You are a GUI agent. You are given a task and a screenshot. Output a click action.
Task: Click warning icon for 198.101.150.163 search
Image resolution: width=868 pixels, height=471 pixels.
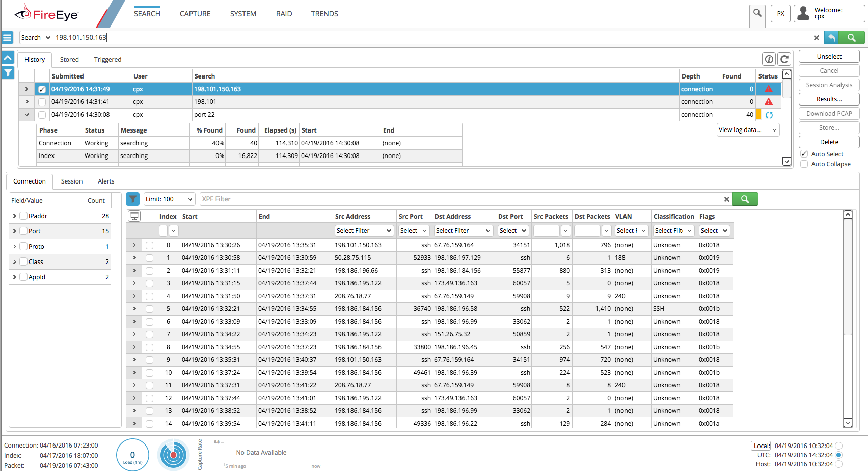pos(769,89)
